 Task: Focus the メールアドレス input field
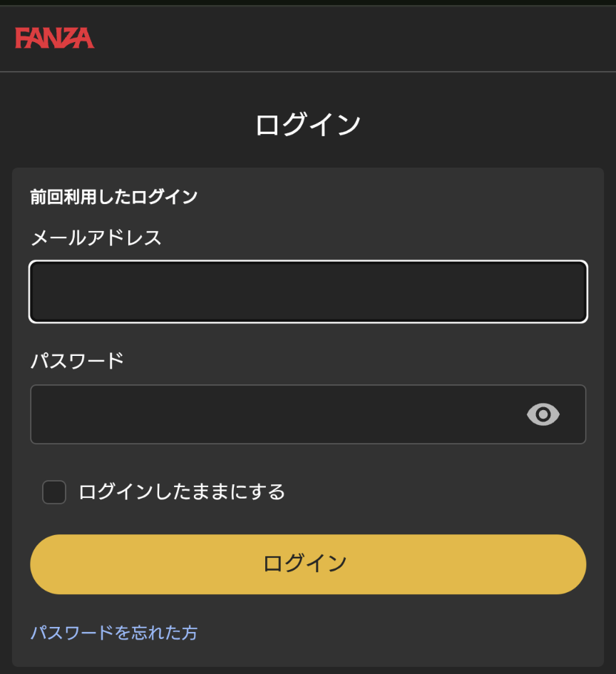click(308, 292)
